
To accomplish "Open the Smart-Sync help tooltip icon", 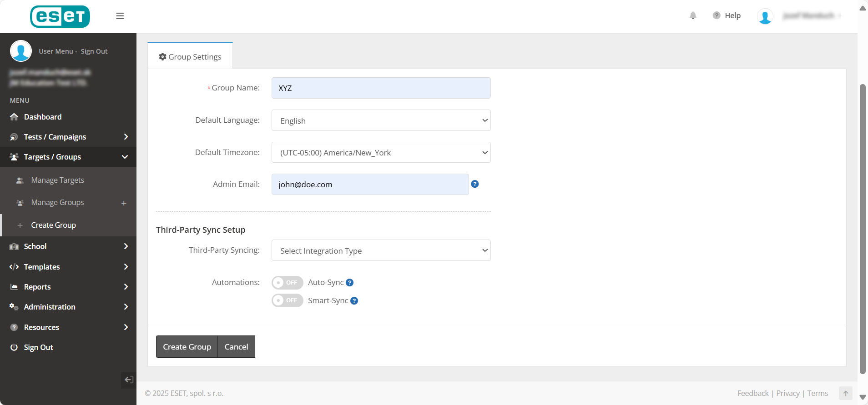I will pyautogui.click(x=354, y=301).
